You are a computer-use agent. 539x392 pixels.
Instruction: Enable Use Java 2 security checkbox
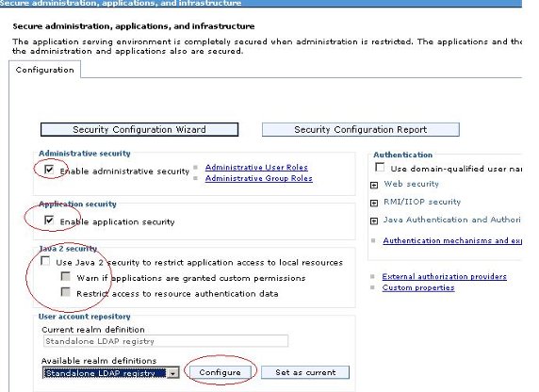45,261
